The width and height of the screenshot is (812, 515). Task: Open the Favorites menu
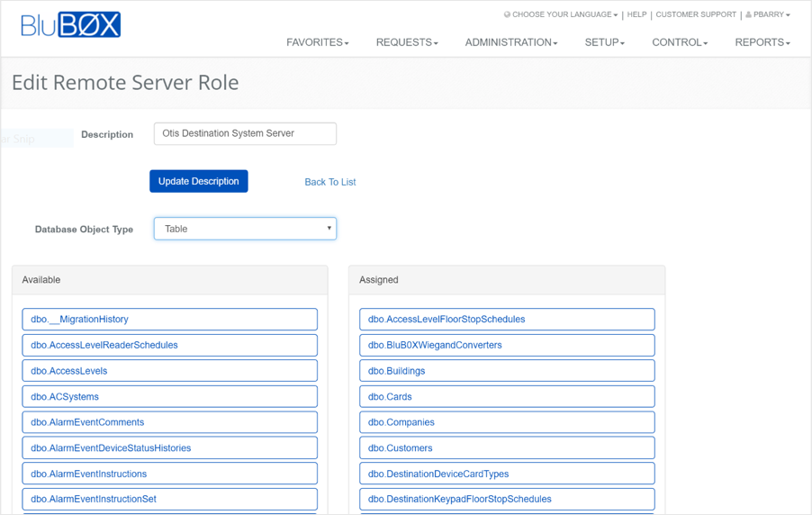(317, 42)
